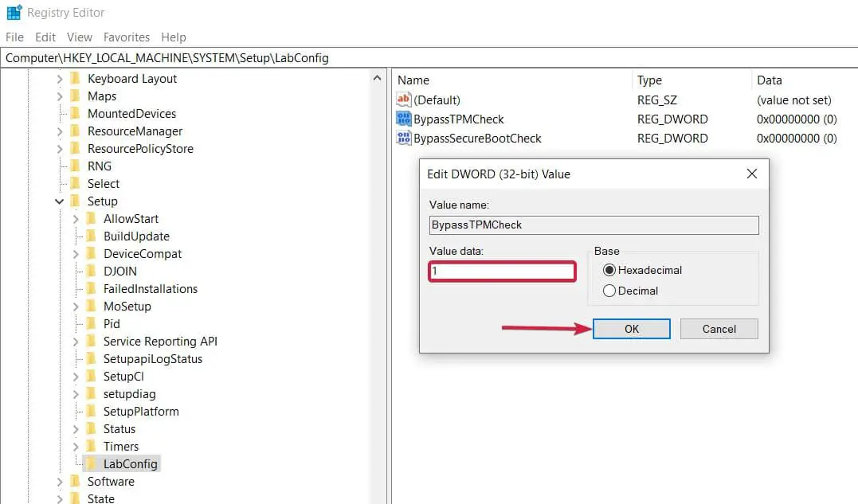Click the (value not set) data cell
858x504 pixels.
click(794, 100)
